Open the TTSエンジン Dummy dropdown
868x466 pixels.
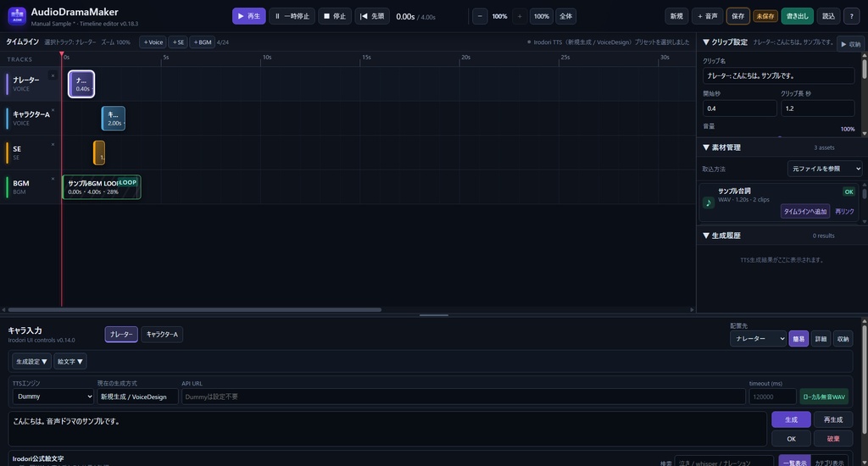[x=53, y=397]
